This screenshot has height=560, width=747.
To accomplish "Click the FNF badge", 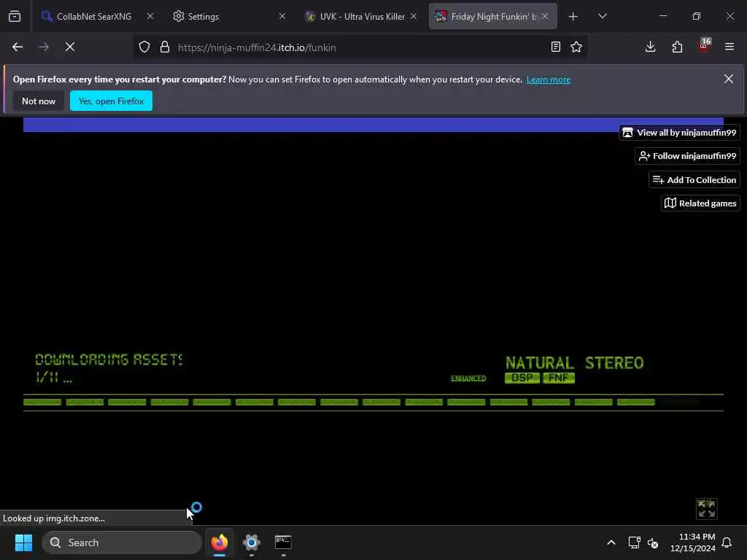I will tap(558, 378).
